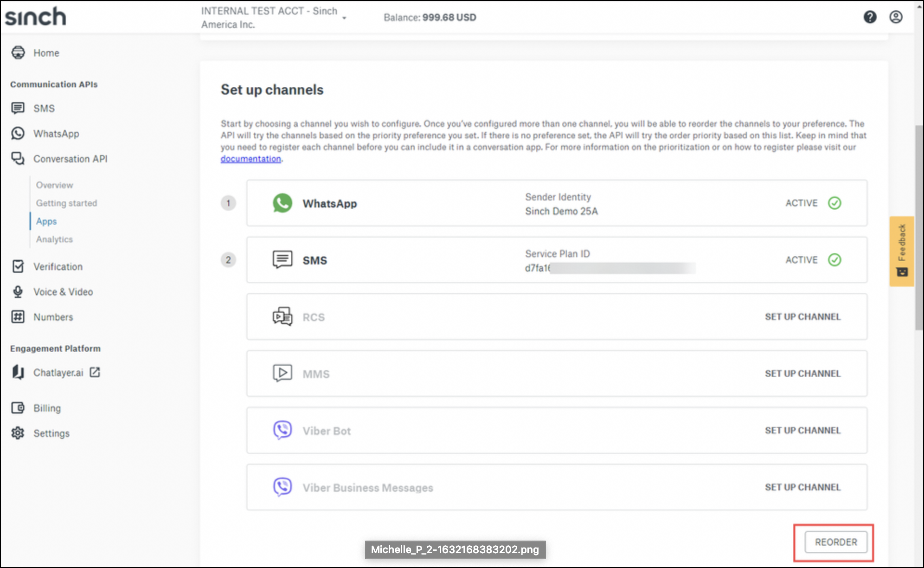Viewport: 924px width, 568px height.
Task: Click the Viber Bot purple phone icon
Action: (x=282, y=430)
